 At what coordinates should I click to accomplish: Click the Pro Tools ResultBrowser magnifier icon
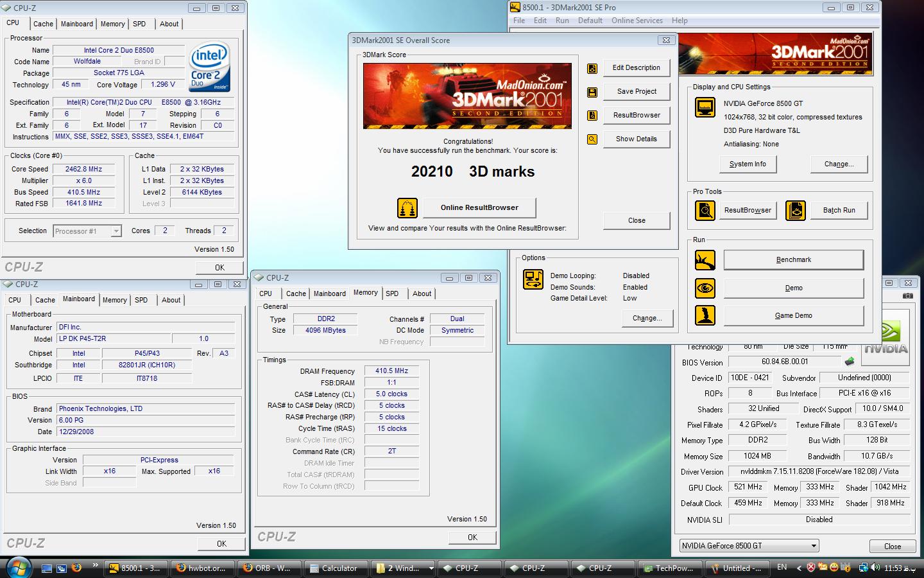click(705, 211)
